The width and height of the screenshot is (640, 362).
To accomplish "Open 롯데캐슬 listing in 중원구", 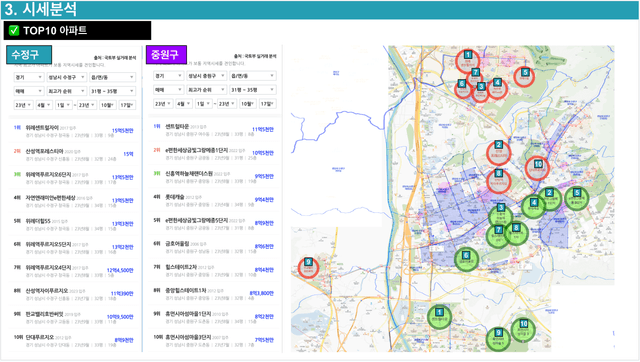I will (213, 200).
